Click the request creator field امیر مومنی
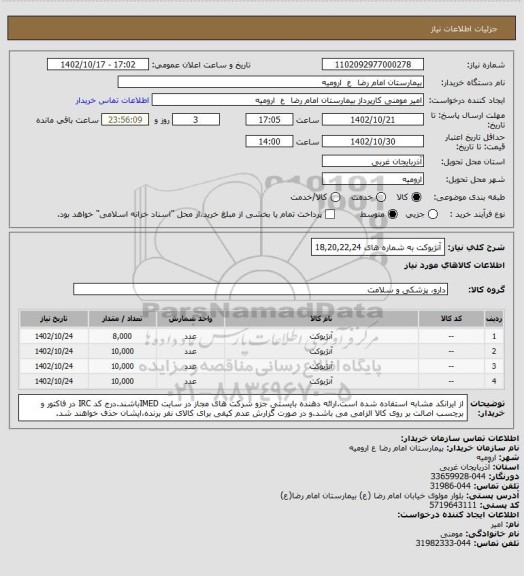The width and height of the screenshot is (524, 576). pyautogui.click(x=288, y=100)
